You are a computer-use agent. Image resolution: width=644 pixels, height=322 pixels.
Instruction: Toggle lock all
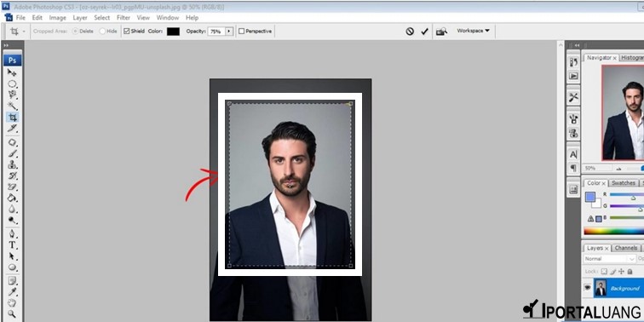pos(630,272)
